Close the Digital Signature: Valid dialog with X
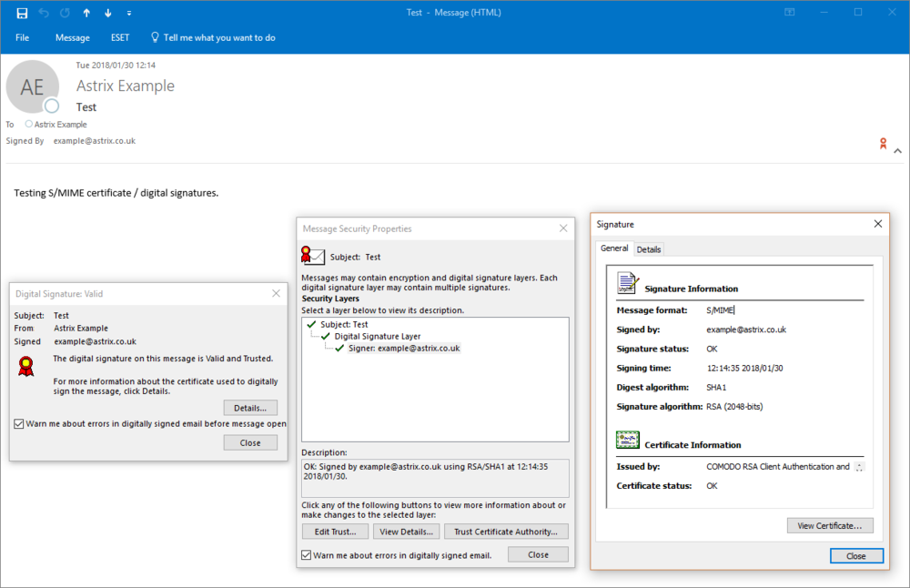 point(277,294)
